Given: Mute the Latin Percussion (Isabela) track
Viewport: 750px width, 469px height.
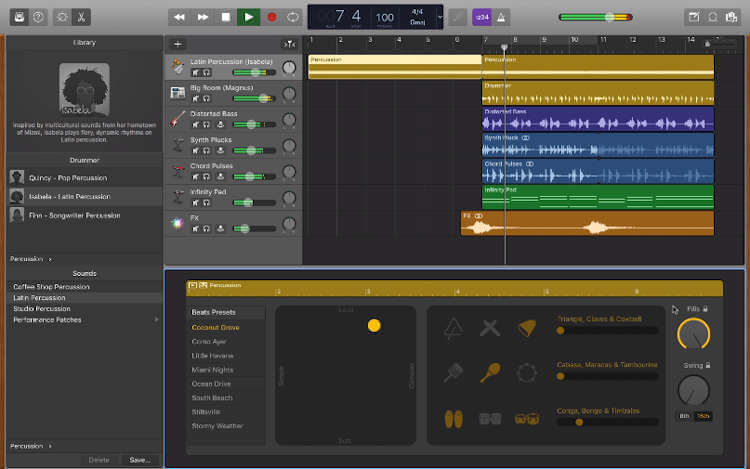Looking at the screenshot, I should (195, 73).
